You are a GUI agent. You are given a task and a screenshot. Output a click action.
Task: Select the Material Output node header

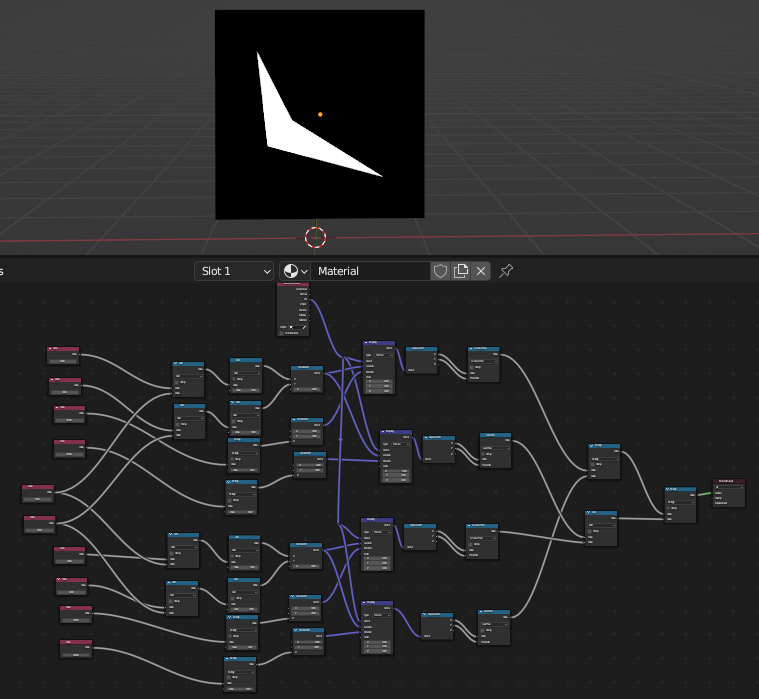coord(729,482)
